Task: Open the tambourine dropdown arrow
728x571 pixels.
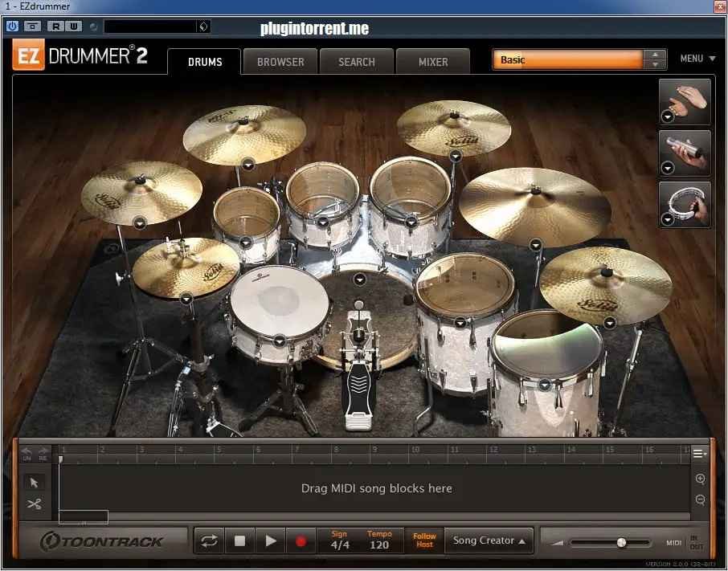Action: coord(668,219)
